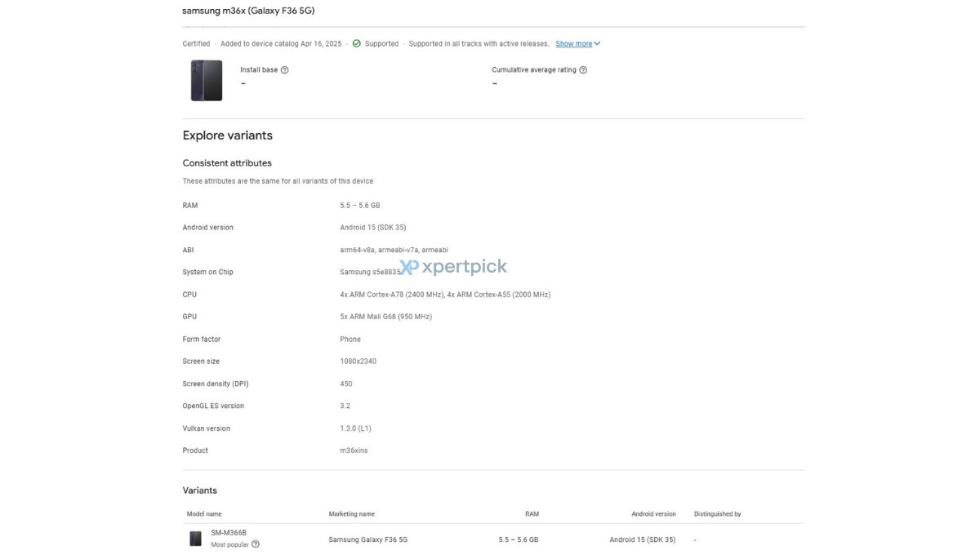
Task: Click the Variants section heading
Action: click(201, 490)
